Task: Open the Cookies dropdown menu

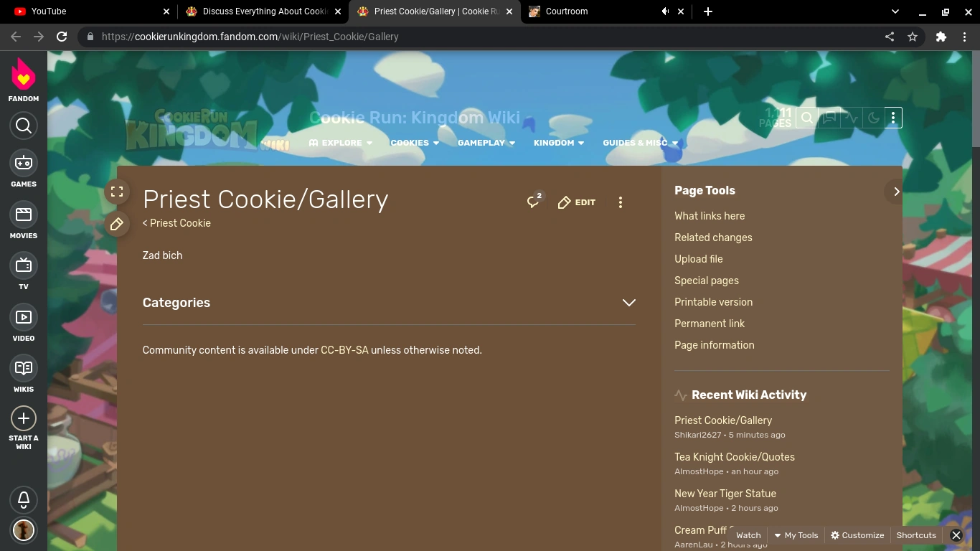Action: point(415,143)
